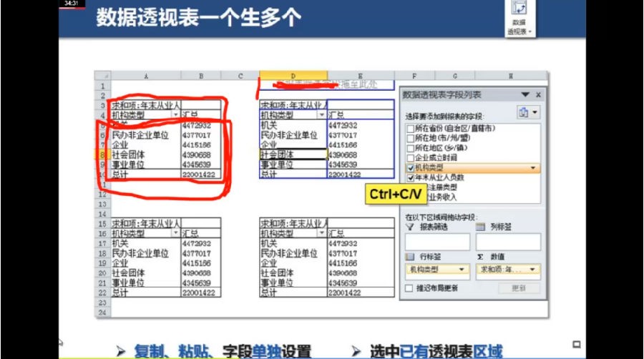Select cell B8 value 4390668
Viewport: 644px width, 359px height.
(x=201, y=154)
